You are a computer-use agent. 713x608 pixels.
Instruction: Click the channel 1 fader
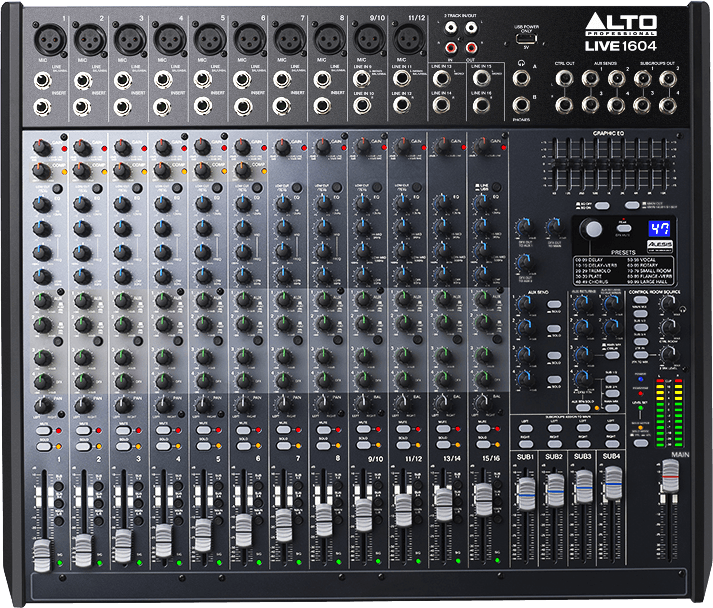pyautogui.click(x=42, y=555)
